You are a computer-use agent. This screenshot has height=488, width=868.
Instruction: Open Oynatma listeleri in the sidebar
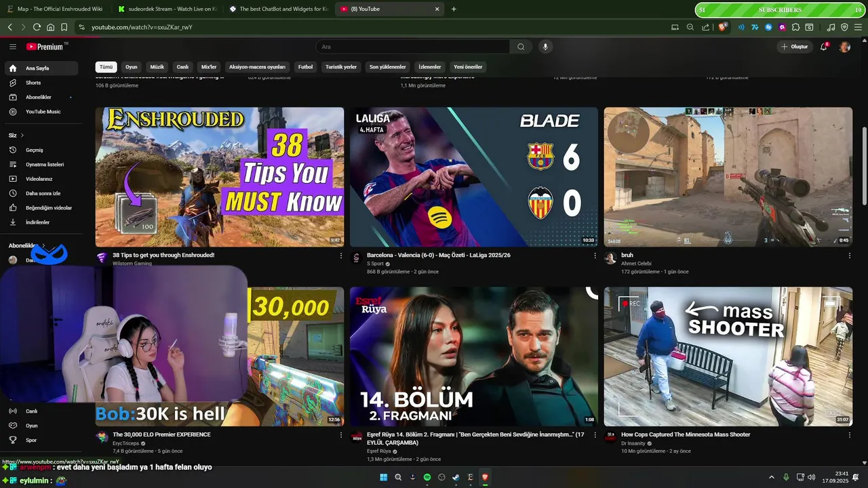[41, 165]
